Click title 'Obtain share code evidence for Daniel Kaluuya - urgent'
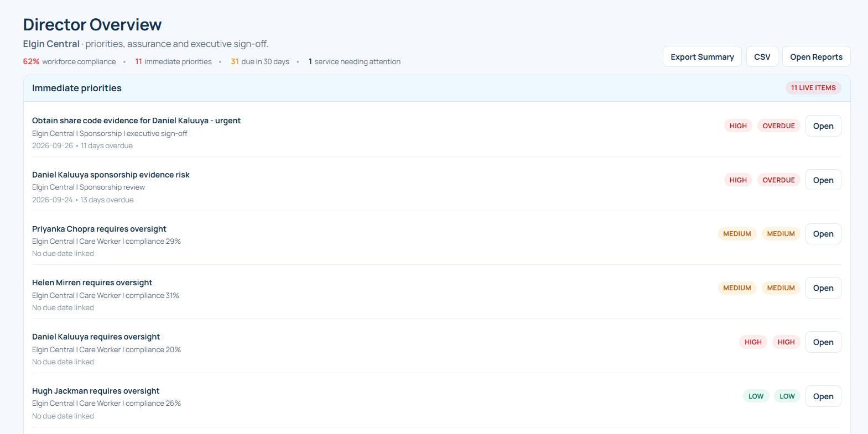 tap(136, 121)
